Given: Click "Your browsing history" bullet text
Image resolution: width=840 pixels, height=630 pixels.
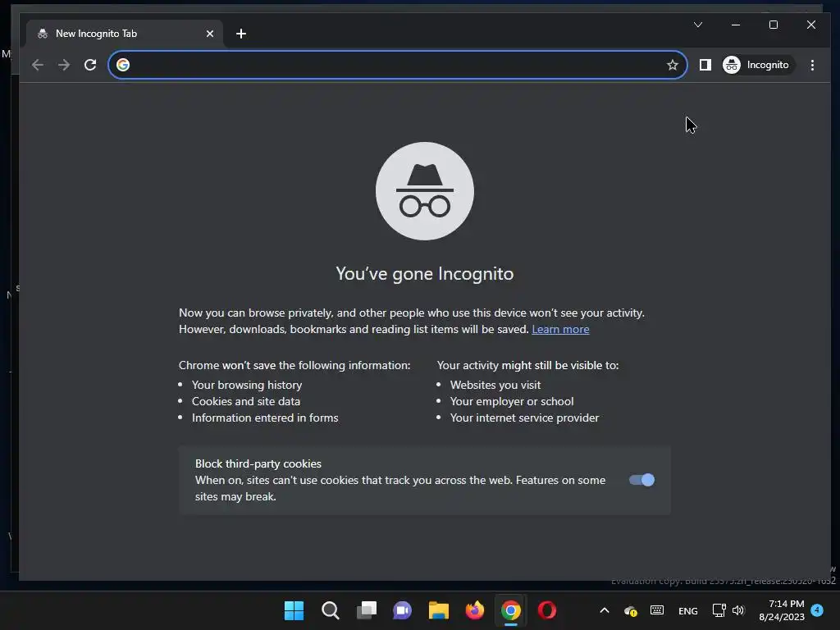Looking at the screenshot, I should coord(247,386).
